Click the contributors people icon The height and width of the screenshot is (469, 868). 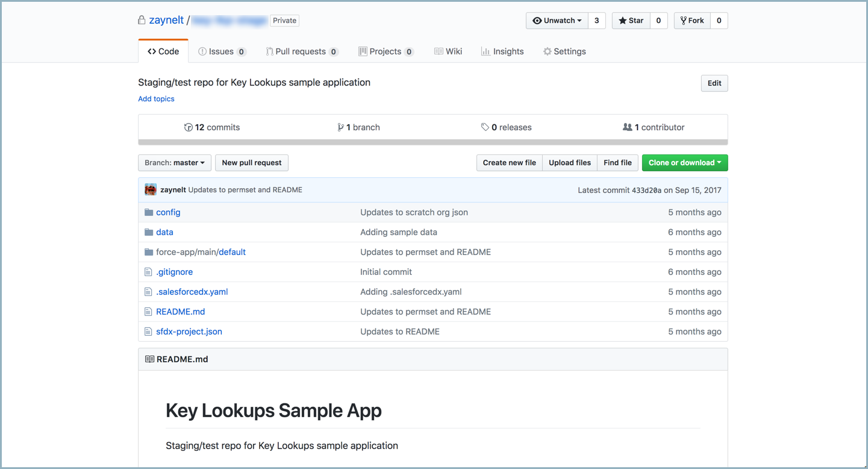pyautogui.click(x=627, y=127)
